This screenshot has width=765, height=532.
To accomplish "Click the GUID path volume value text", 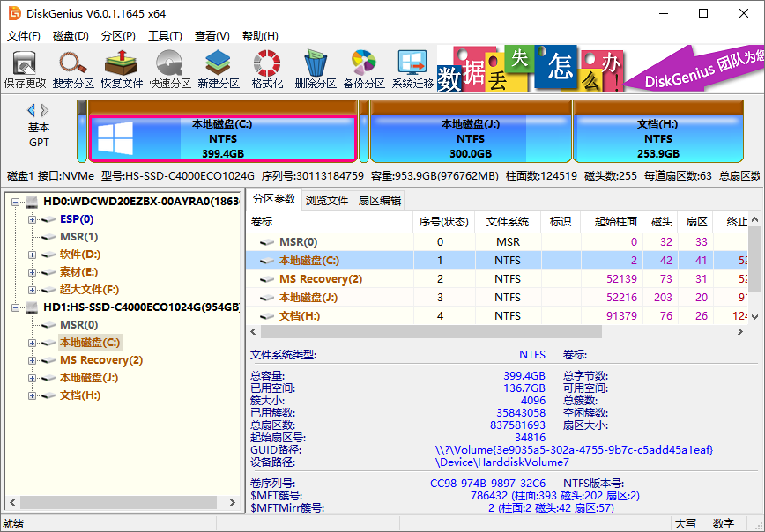I will [x=574, y=449].
